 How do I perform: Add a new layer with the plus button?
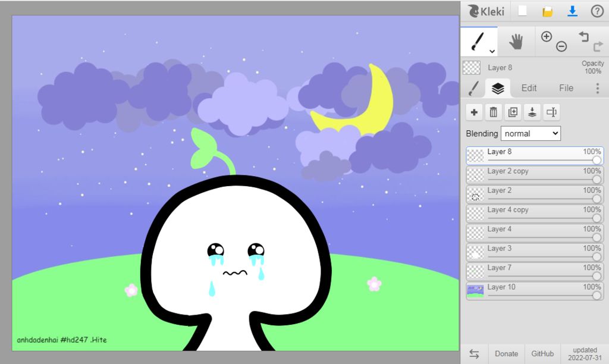click(474, 112)
